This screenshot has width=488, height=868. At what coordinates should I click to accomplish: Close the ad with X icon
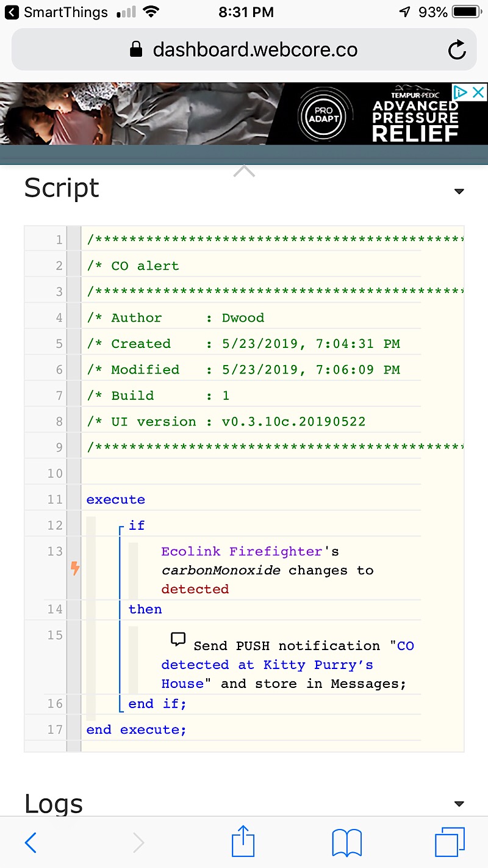click(479, 92)
